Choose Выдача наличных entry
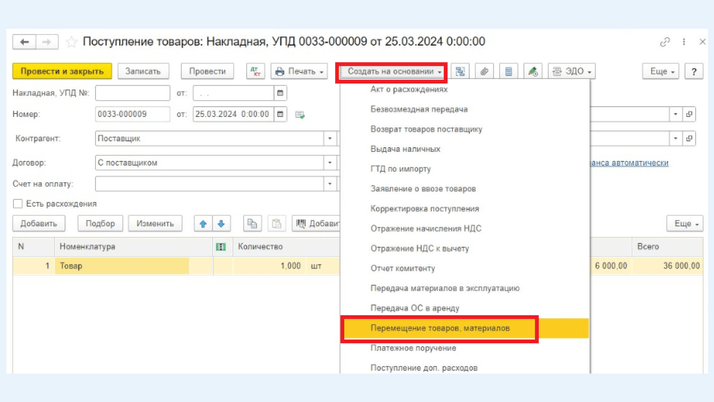714x402 pixels. pos(465,149)
